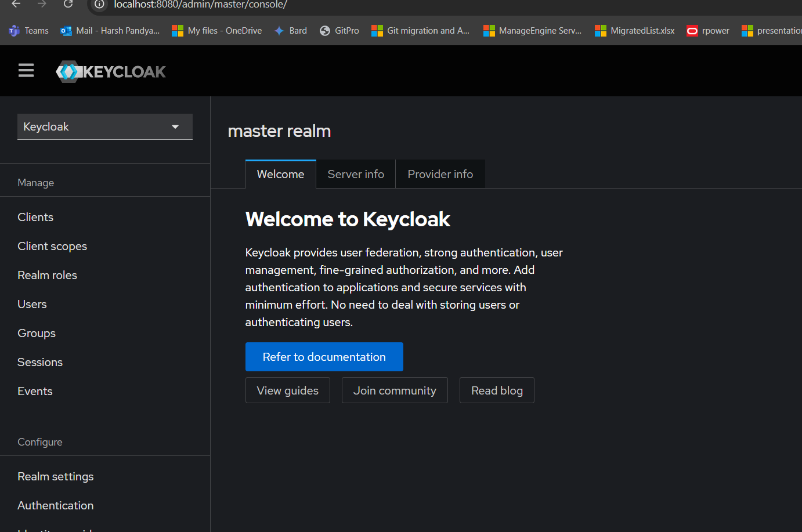
Task: Switch to the Provider info tab
Action: click(x=440, y=174)
